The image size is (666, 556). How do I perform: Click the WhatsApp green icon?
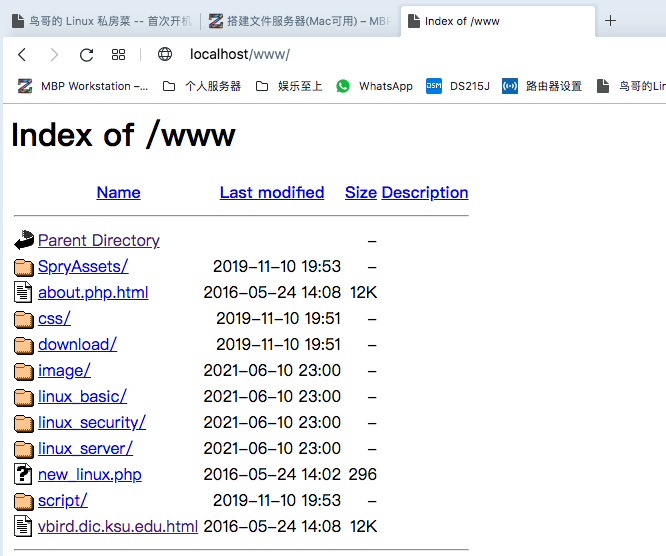point(343,86)
